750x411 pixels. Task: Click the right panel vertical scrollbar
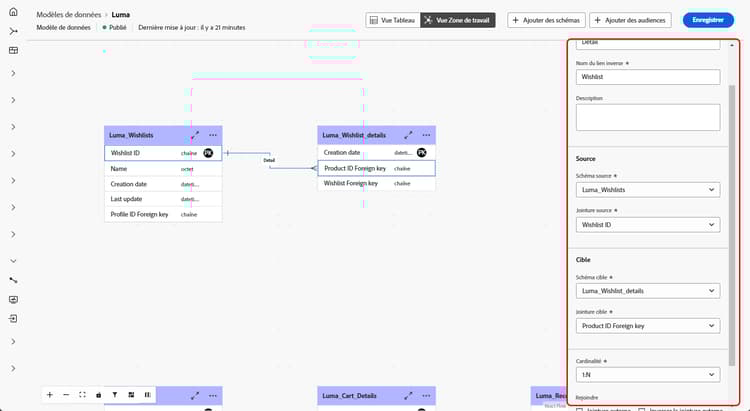pos(731,225)
